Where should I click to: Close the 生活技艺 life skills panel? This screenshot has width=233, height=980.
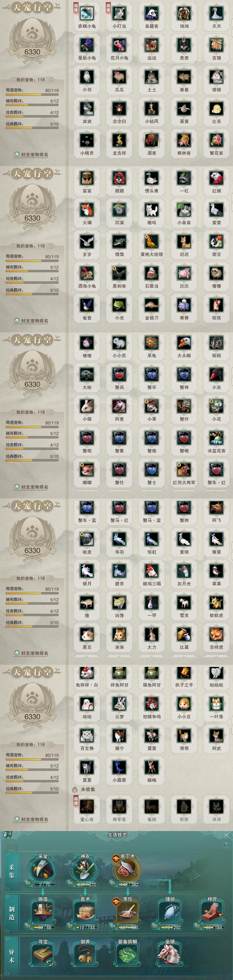click(x=226, y=835)
